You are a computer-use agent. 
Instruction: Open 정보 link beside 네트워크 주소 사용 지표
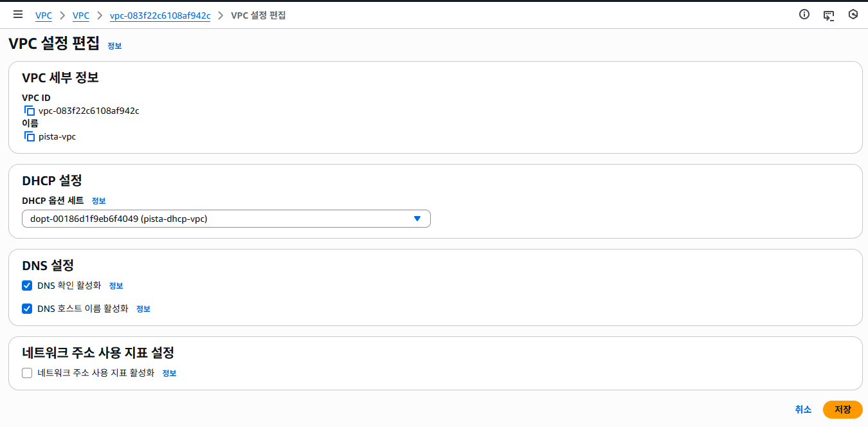coord(169,374)
